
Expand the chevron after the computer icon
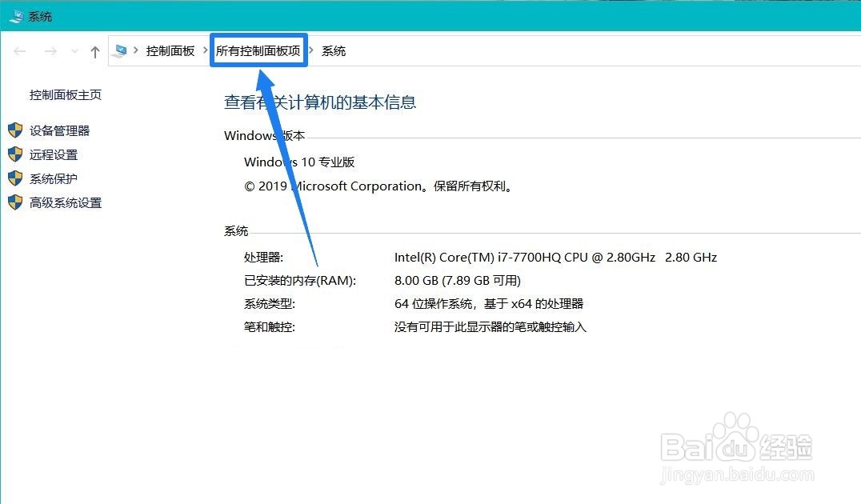click(136, 50)
